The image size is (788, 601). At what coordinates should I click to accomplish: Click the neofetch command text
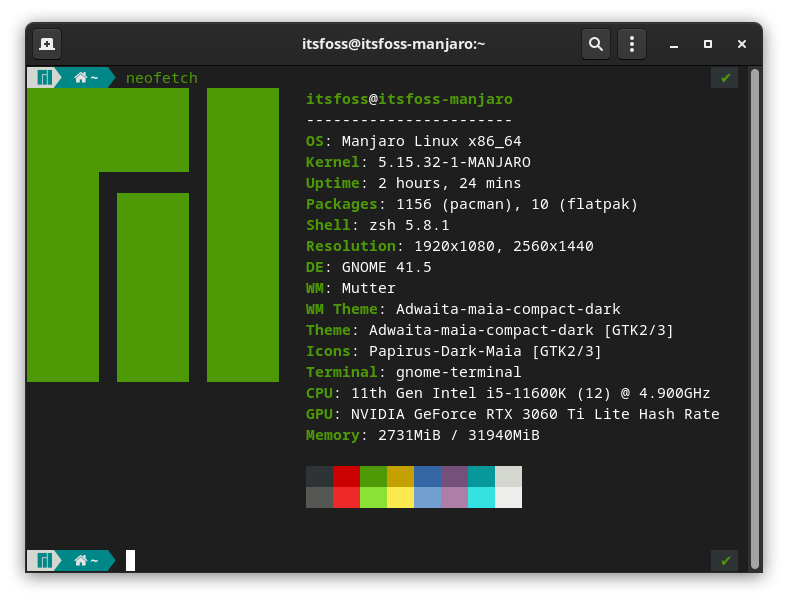tap(162, 78)
